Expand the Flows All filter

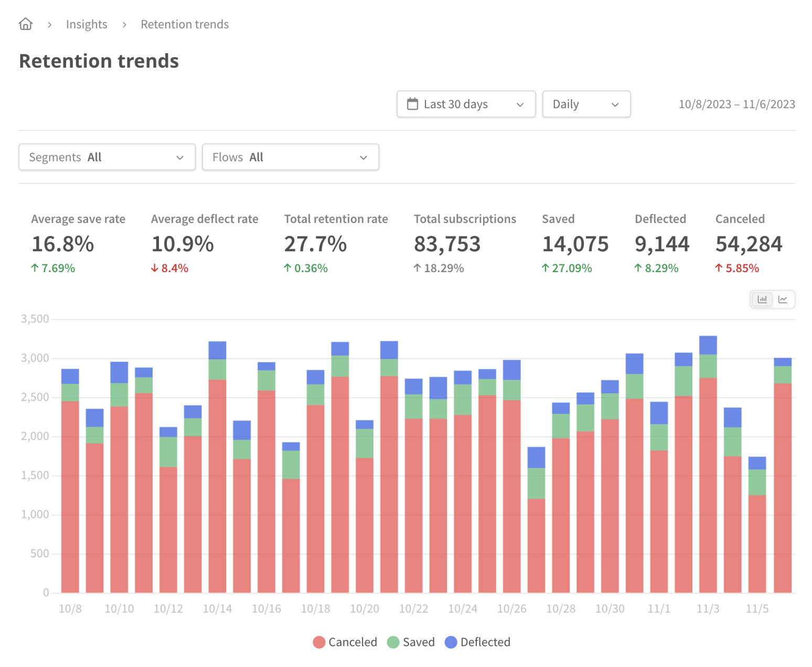(291, 157)
